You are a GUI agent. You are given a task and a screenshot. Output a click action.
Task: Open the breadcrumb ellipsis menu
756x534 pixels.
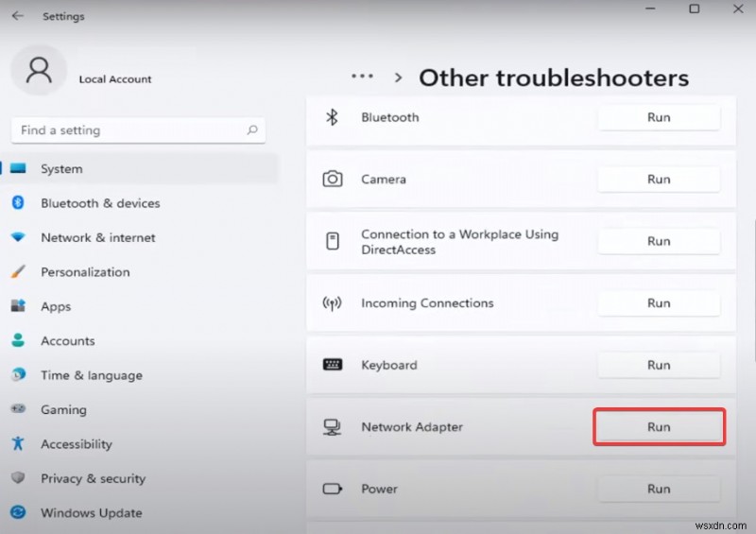362,77
